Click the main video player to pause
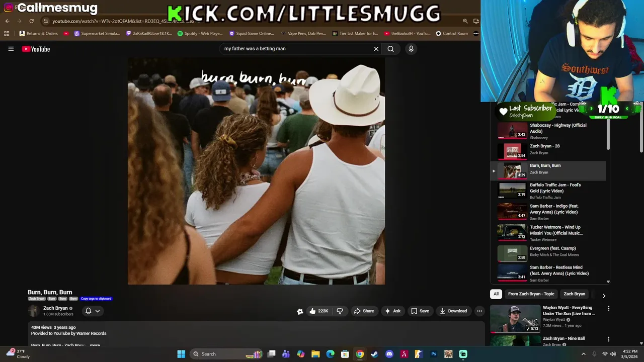Image resolution: width=644 pixels, height=362 pixels. click(x=256, y=171)
